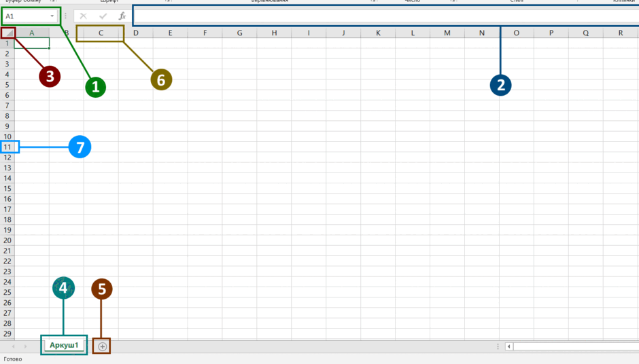Select column E header

click(171, 33)
